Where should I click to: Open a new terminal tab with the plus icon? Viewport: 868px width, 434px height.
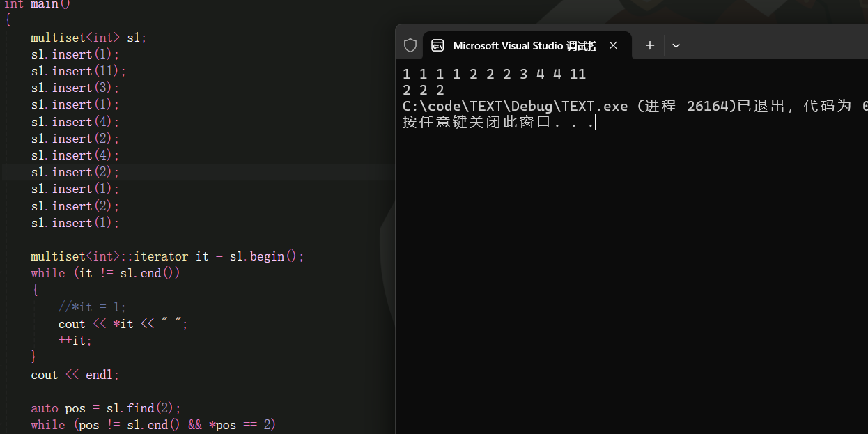coord(649,45)
